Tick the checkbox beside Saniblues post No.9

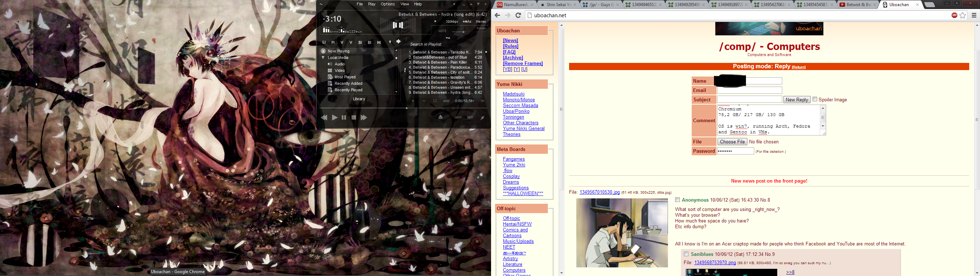click(x=686, y=254)
